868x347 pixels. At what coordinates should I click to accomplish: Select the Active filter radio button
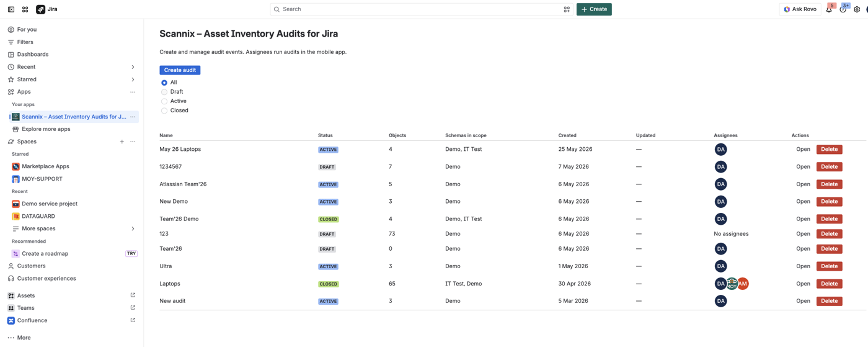pos(164,101)
